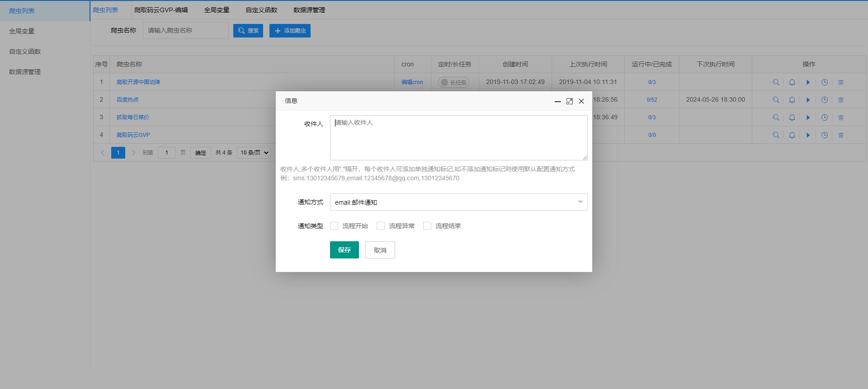This screenshot has width=868, height=389.
Task: Select page 1 in pagination
Action: click(118, 153)
